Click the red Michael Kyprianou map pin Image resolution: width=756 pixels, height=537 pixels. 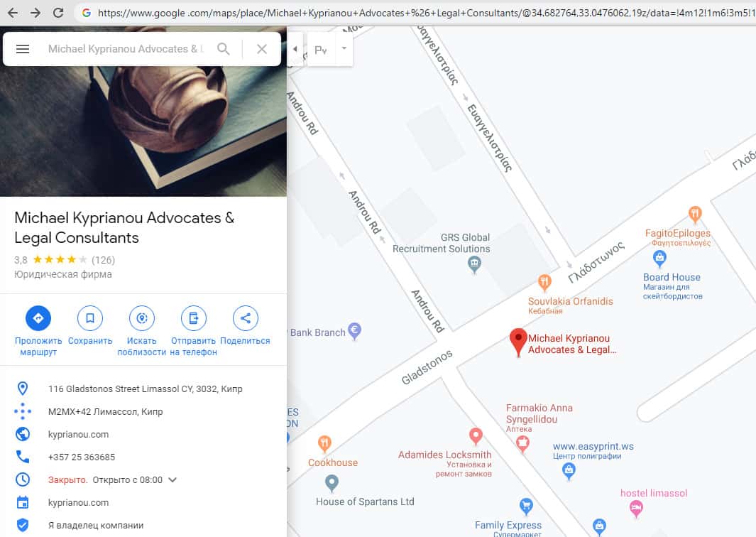point(518,342)
